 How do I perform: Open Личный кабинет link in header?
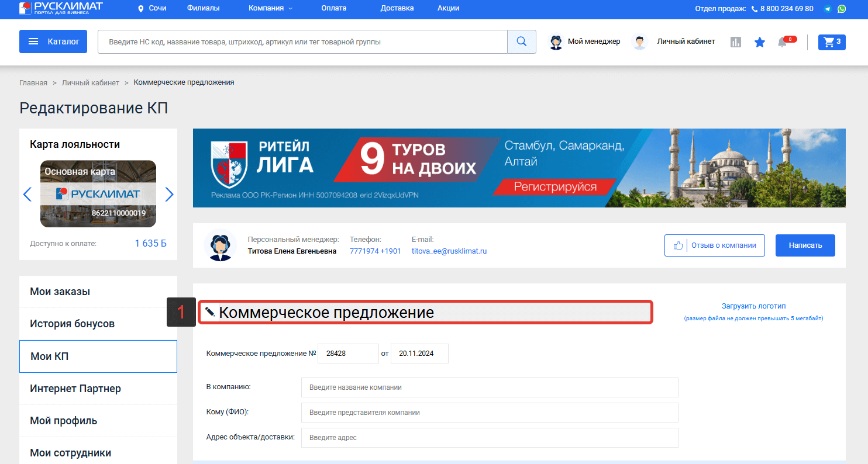tap(686, 41)
